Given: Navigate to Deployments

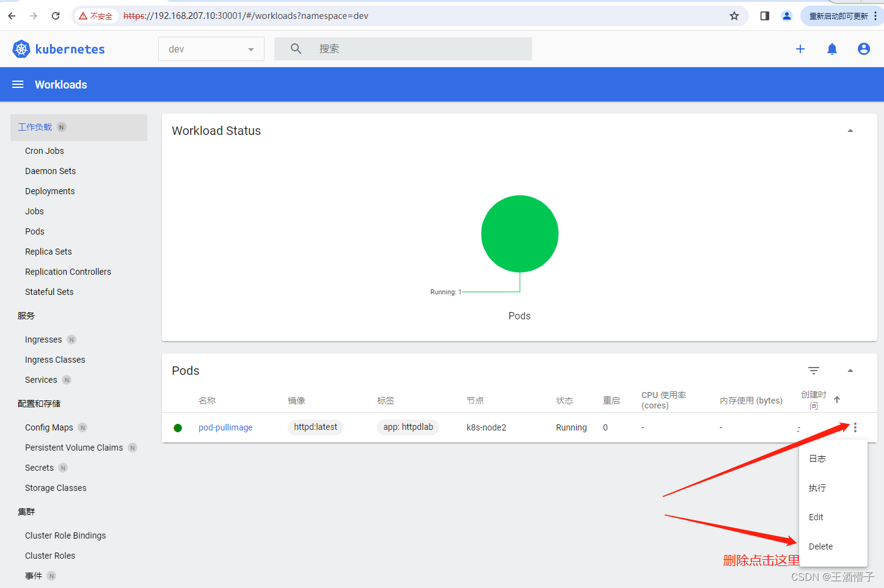Looking at the screenshot, I should (x=50, y=191).
